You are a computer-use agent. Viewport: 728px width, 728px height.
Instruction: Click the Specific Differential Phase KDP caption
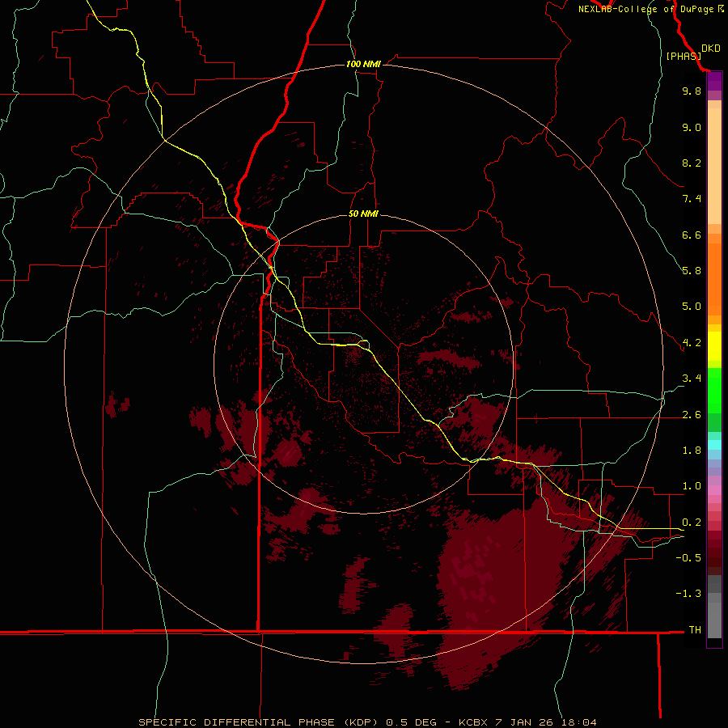(367, 722)
